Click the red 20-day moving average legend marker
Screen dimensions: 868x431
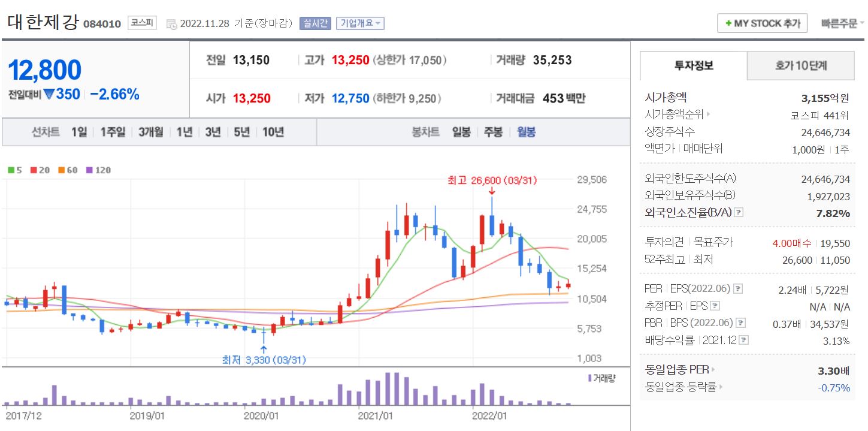click(x=34, y=170)
